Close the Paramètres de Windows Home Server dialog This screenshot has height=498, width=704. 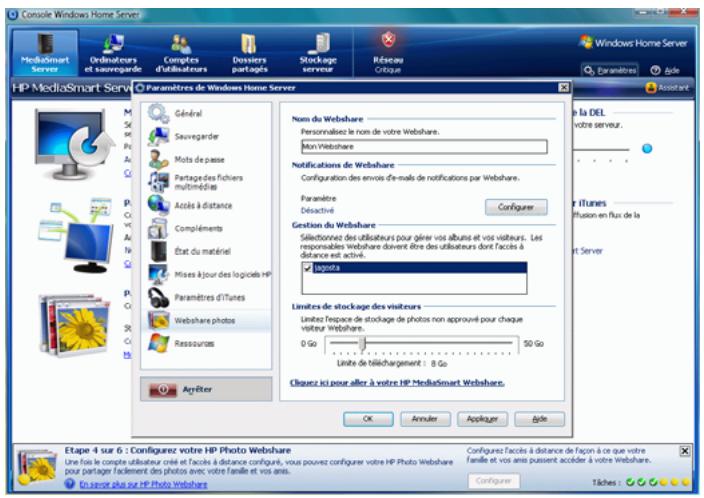pos(563,88)
